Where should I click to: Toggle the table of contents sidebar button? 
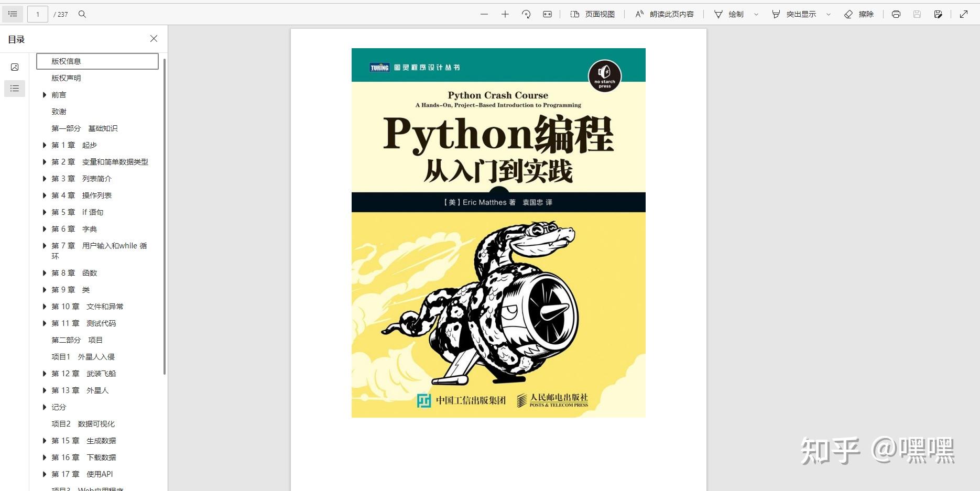pyautogui.click(x=13, y=14)
